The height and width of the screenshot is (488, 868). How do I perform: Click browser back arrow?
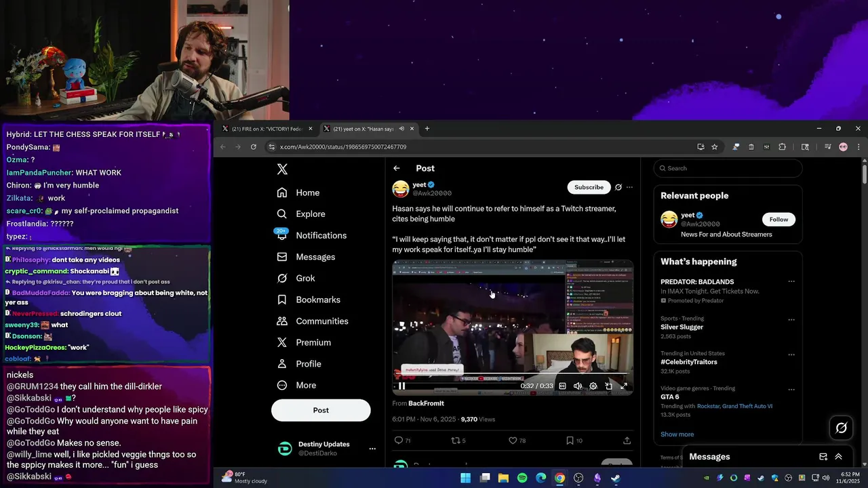pos(223,146)
